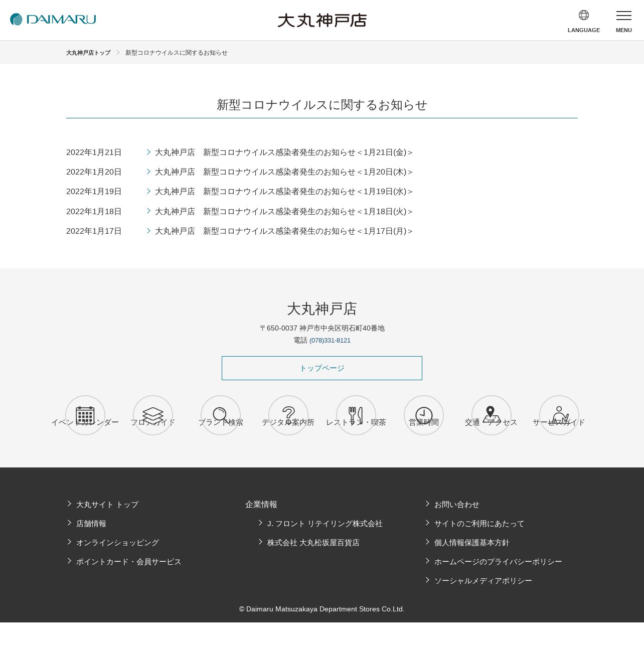Open お問い合わせ footer link
644x646 pixels.
[x=457, y=505]
